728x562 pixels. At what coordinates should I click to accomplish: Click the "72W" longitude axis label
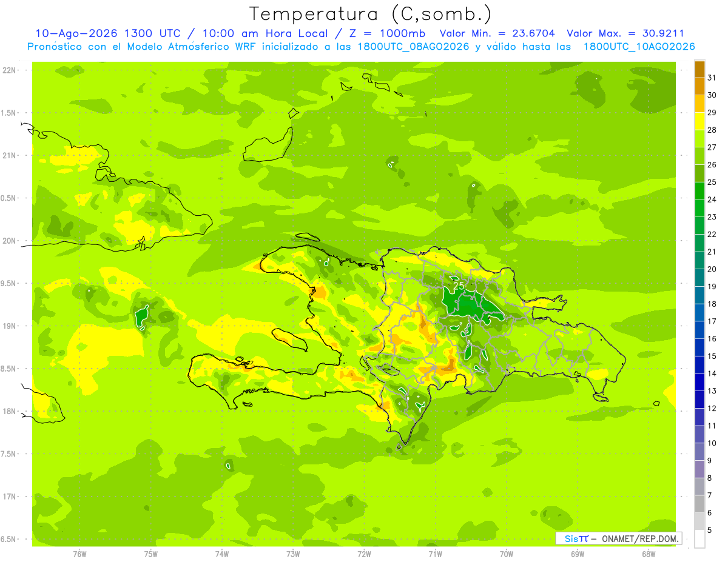click(x=364, y=554)
